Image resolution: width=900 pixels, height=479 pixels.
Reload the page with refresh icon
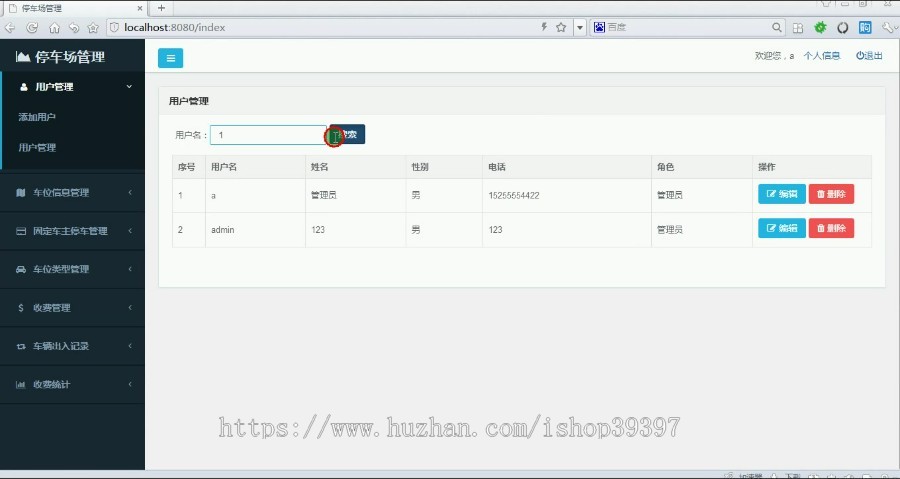pos(32,28)
